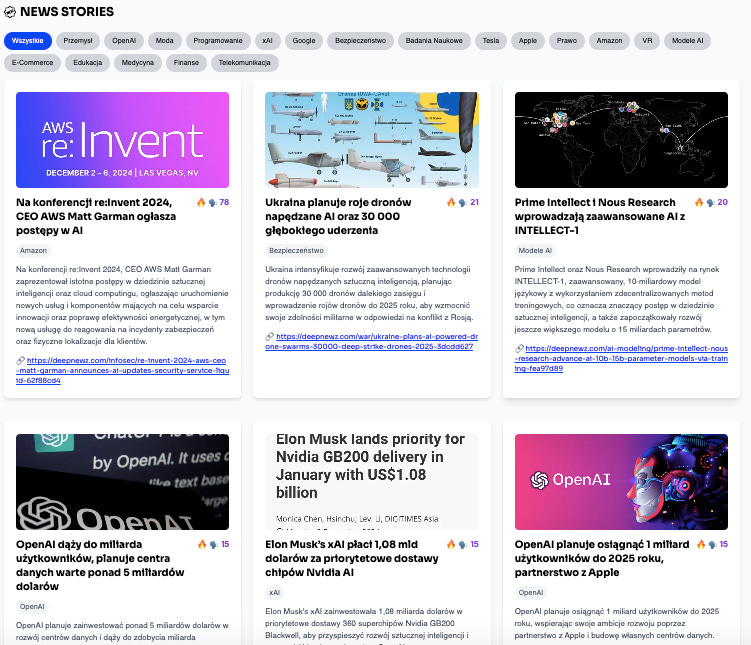Click the dark world map thumbnail
751x645 pixels.
(x=621, y=140)
